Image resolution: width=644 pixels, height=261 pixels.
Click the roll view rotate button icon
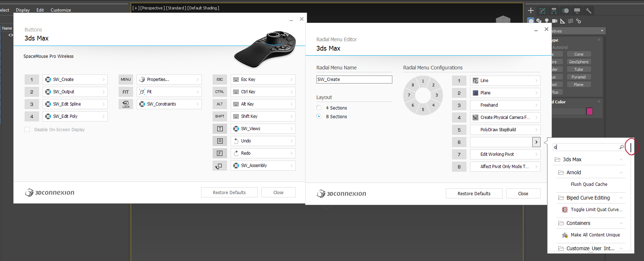(x=219, y=166)
